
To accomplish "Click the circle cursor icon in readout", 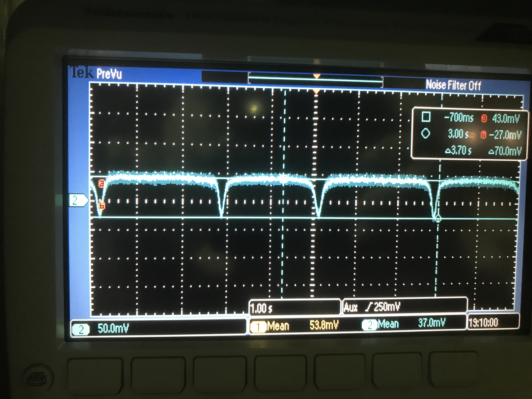I will pos(426,133).
